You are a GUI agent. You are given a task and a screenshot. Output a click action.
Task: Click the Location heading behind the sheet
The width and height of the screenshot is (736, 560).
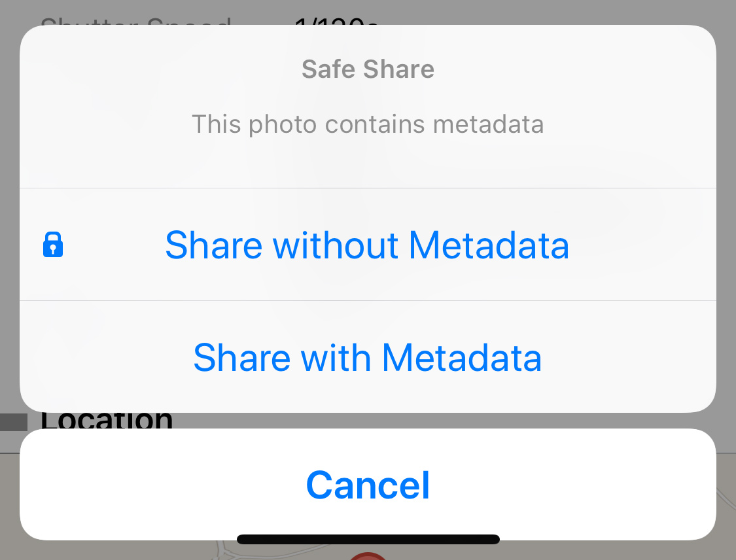click(107, 420)
